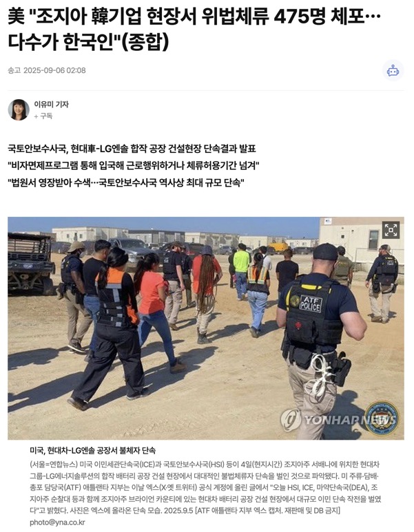Click caption title 미국, 현대차-LG엔솔 공장서 불체자 단속
414x532 pixels.
click(x=93, y=450)
